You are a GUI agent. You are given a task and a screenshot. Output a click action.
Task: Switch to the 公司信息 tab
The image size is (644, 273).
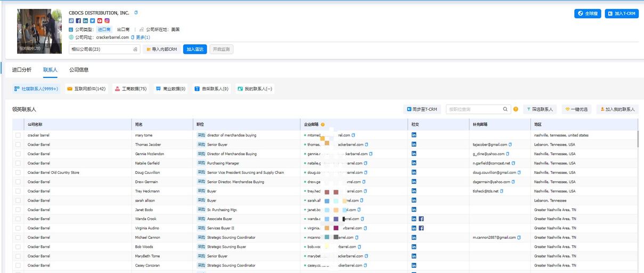[x=79, y=70]
